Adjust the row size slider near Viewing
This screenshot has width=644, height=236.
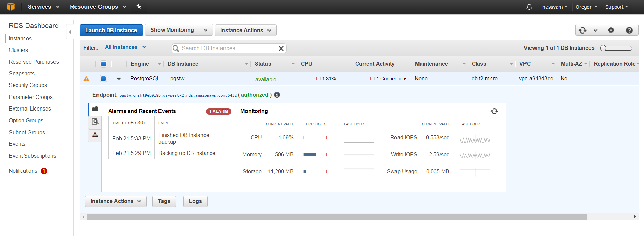click(x=616, y=48)
